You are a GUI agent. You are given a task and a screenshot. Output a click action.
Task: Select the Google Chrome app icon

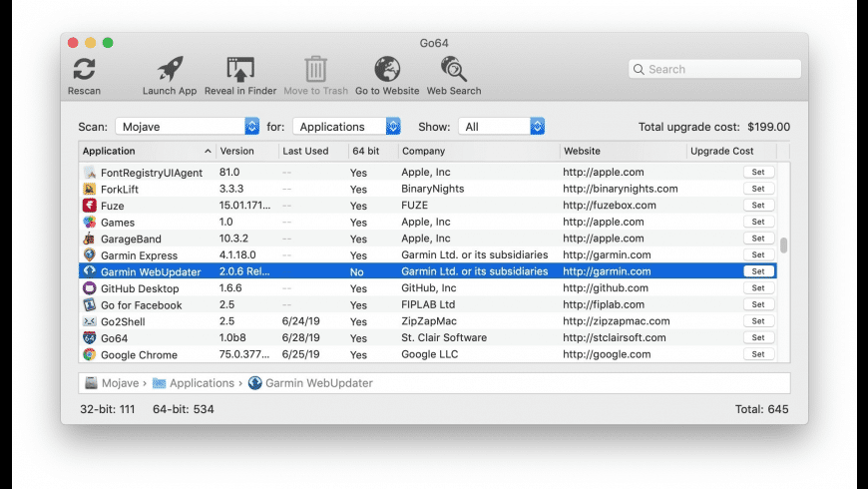click(89, 354)
